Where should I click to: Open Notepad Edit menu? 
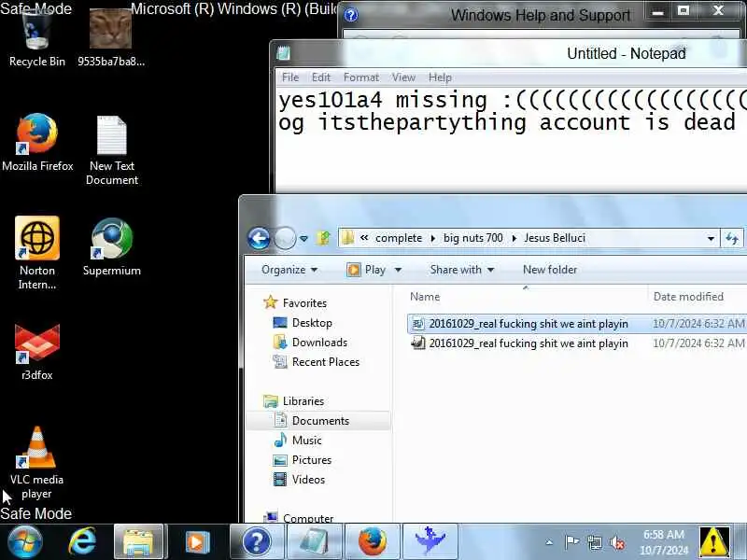coord(321,77)
